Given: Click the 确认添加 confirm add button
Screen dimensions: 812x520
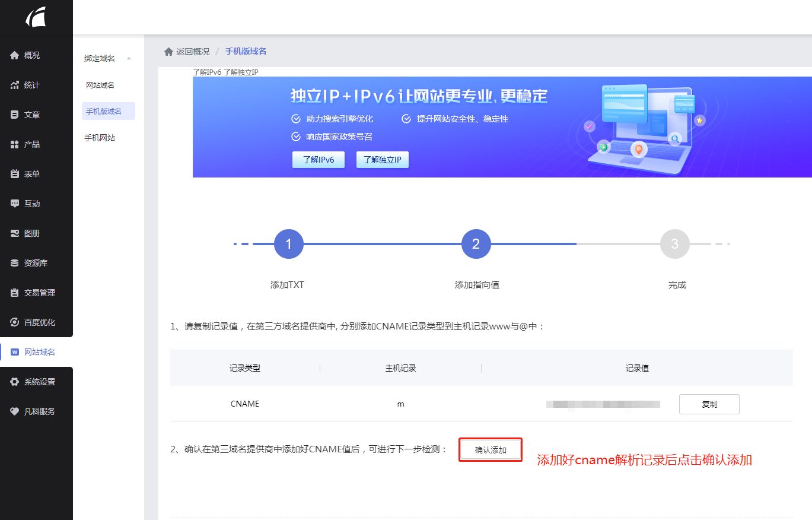Looking at the screenshot, I should coord(490,449).
